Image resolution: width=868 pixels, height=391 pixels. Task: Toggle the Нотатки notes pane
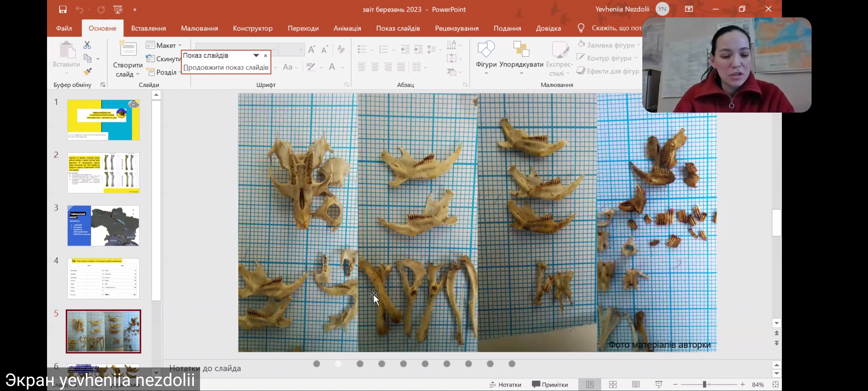click(x=505, y=384)
